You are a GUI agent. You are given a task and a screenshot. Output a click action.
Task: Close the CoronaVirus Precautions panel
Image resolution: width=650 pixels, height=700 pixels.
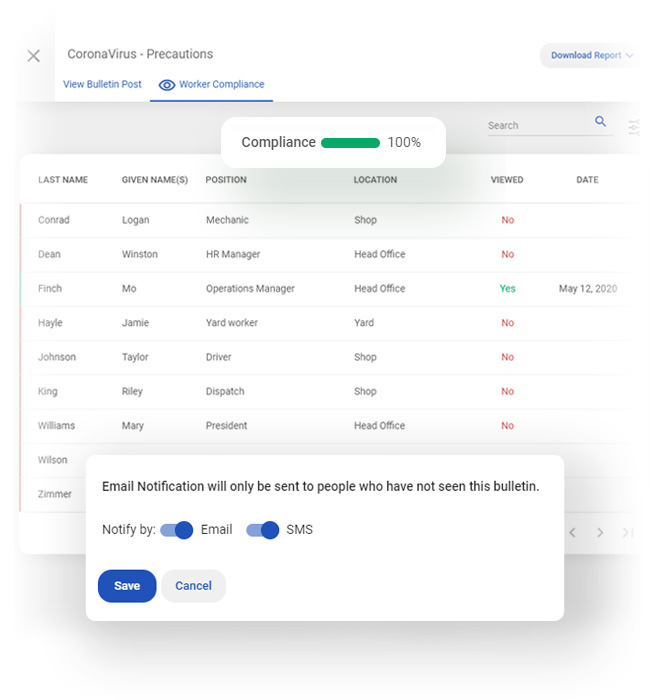coord(33,56)
